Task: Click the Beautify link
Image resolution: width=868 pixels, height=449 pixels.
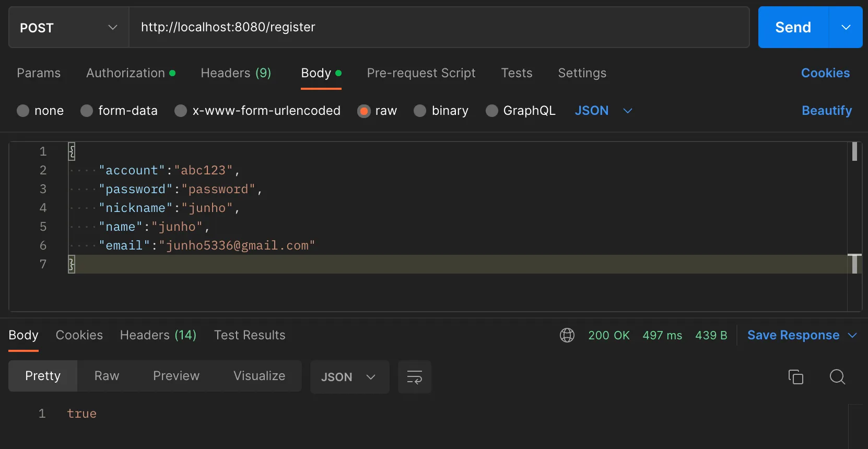Action: (x=826, y=111)
